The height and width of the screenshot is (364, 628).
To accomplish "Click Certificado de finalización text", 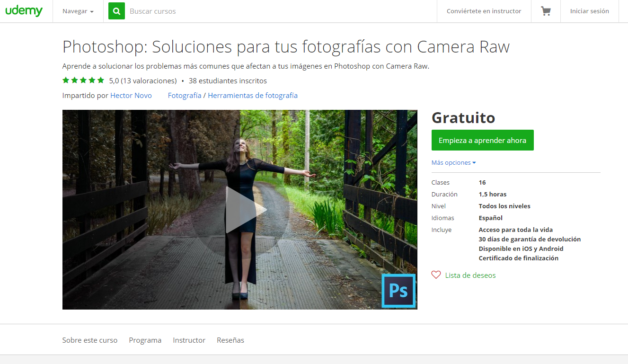I will [x=519, y=258].
